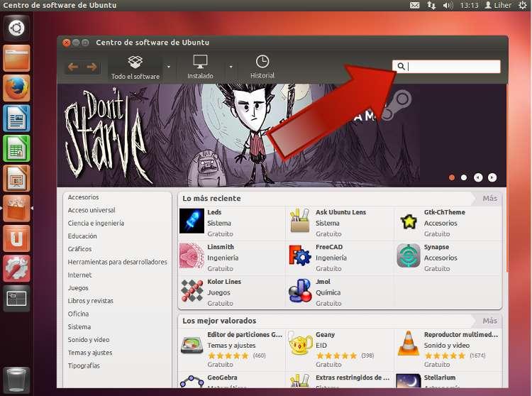Open the Don't Starve banner

282,136
